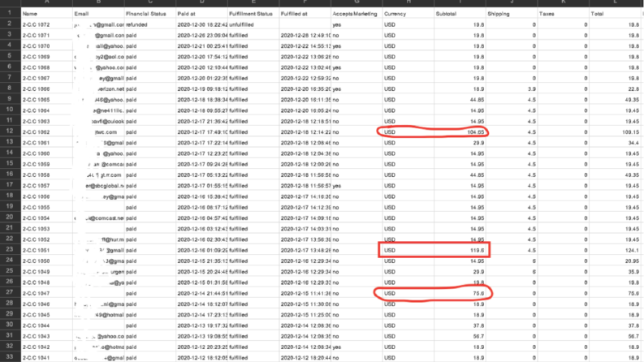
Task: Click the email cell ending verizon.net
Action: pyautogui.click(x=98, y=89)
